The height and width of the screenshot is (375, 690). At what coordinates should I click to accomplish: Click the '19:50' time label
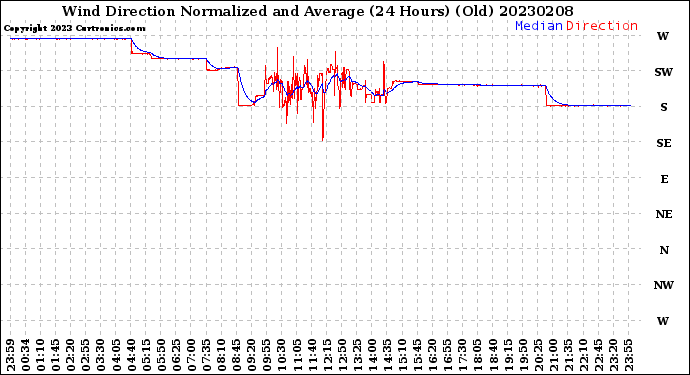tap(522, 355)
